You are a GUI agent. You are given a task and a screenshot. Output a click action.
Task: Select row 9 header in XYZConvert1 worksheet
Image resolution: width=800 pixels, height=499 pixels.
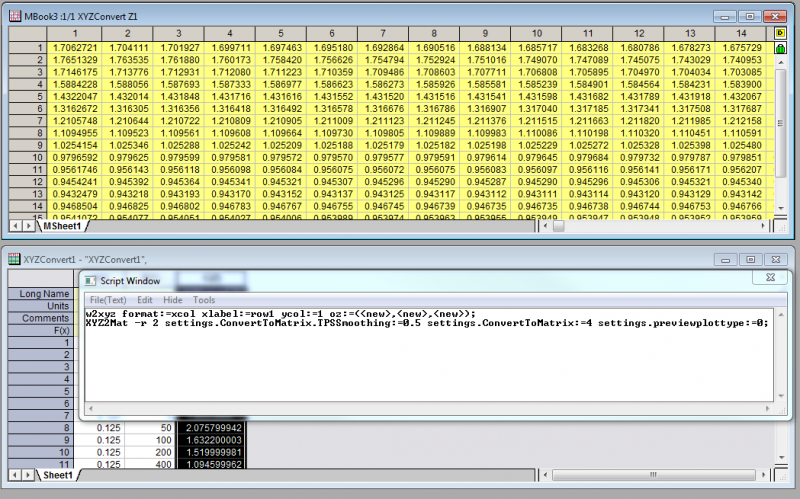(x=41, y=440)
